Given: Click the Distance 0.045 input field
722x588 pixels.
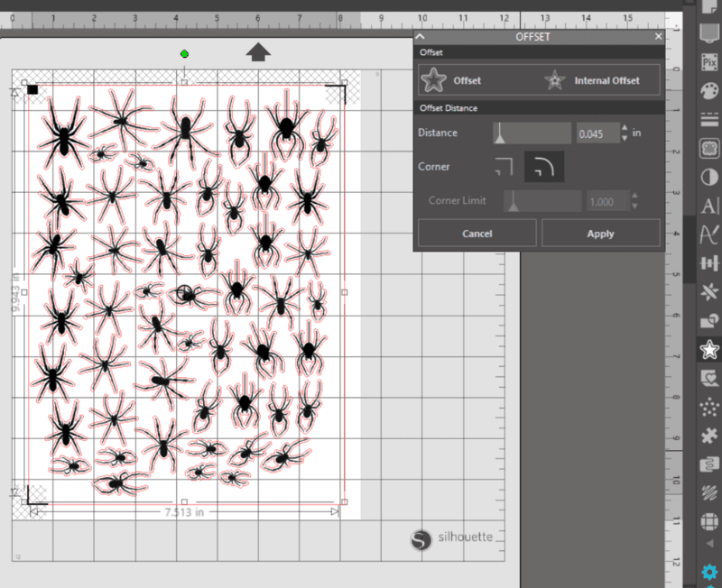Looking at the screenshot, I should [595, 133].
